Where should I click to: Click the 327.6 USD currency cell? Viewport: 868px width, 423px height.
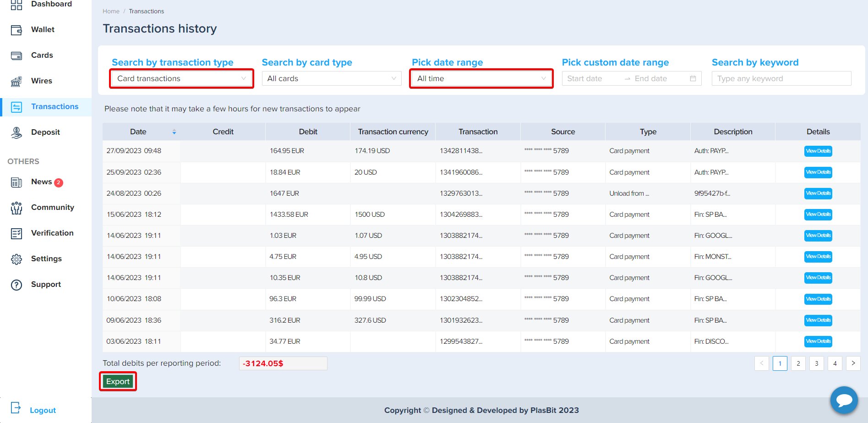tap(393, 320)
